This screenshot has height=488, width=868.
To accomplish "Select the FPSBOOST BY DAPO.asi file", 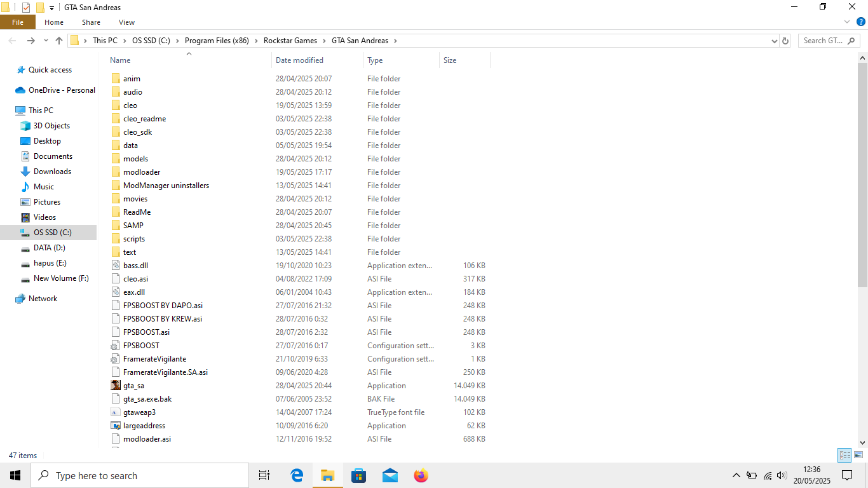I will pyautogui.click(x=163, y=306).
